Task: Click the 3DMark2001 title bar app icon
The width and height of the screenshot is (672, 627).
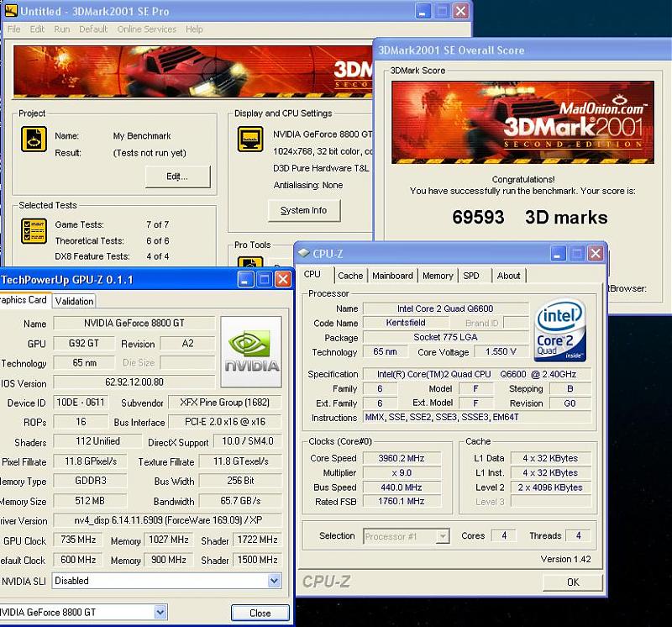Action: (x=10, y=11)
